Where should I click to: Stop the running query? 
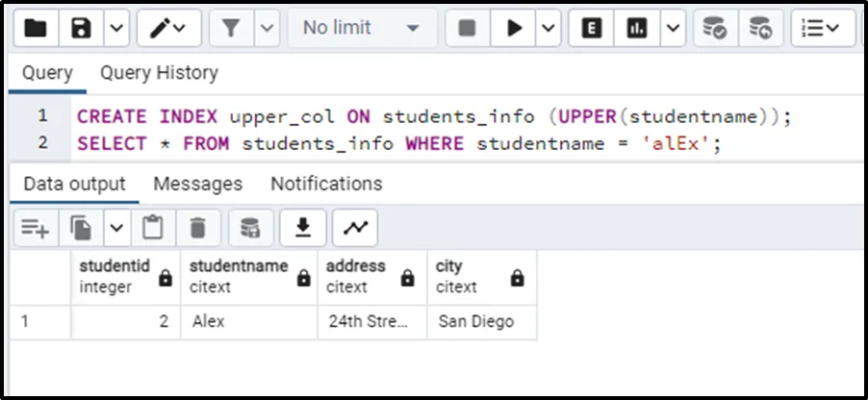[x=468, y=28]
